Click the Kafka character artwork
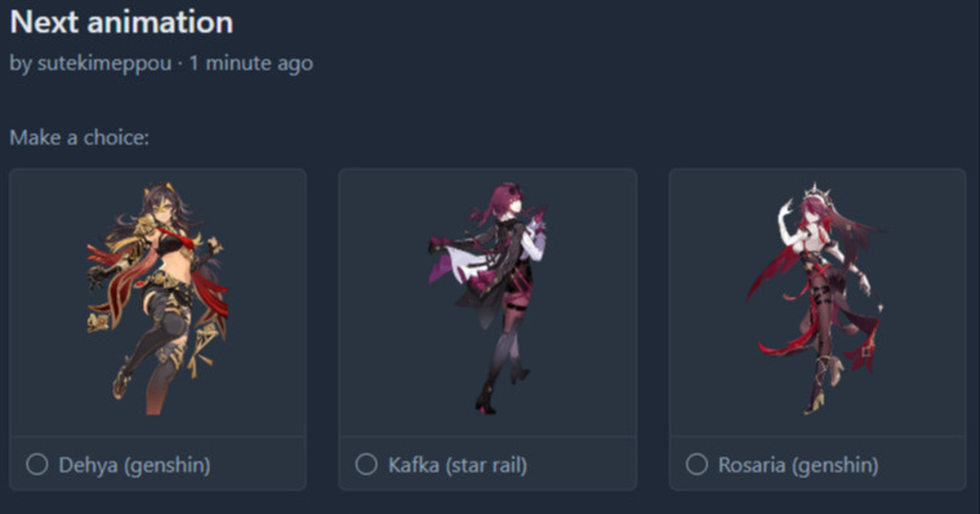Viewport: 980px width, 514px height. (x=488, y=299)
